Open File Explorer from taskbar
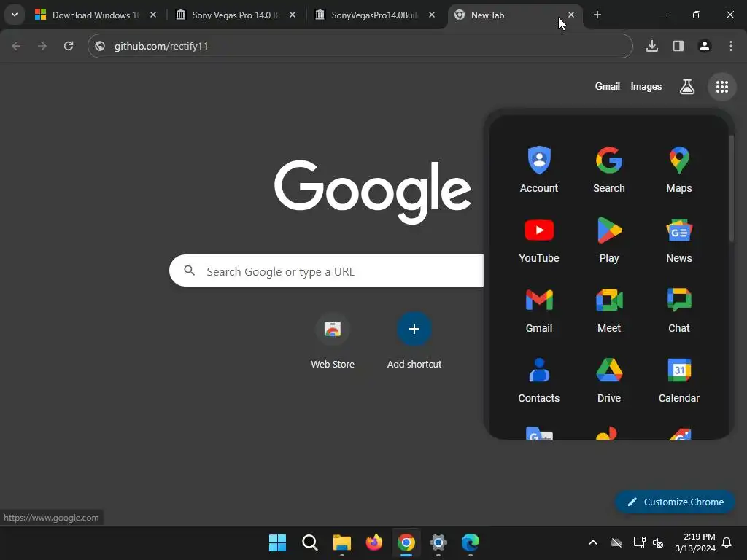 coord(341,542)
